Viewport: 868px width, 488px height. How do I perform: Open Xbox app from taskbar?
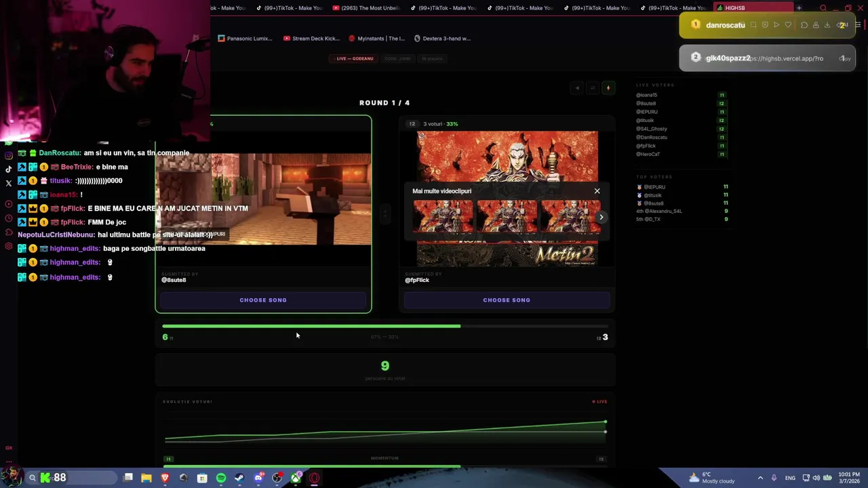(296, 478)
